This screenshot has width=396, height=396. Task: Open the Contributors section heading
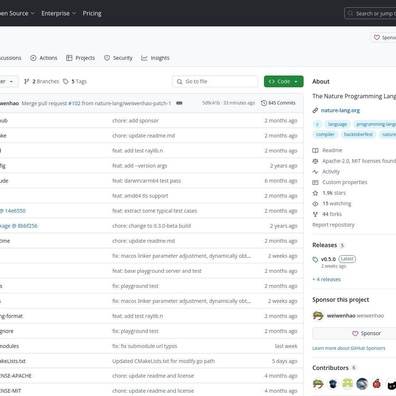pyautogui.click(x=330, y=368)
